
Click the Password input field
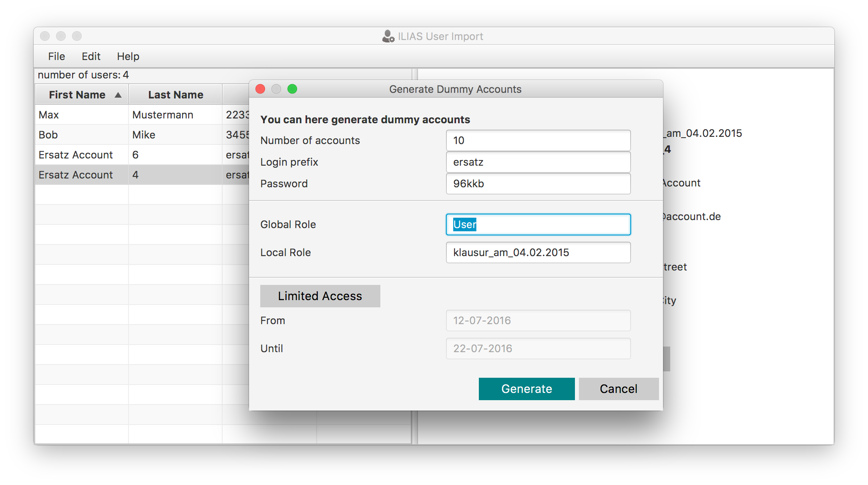[x=538, y=184]
